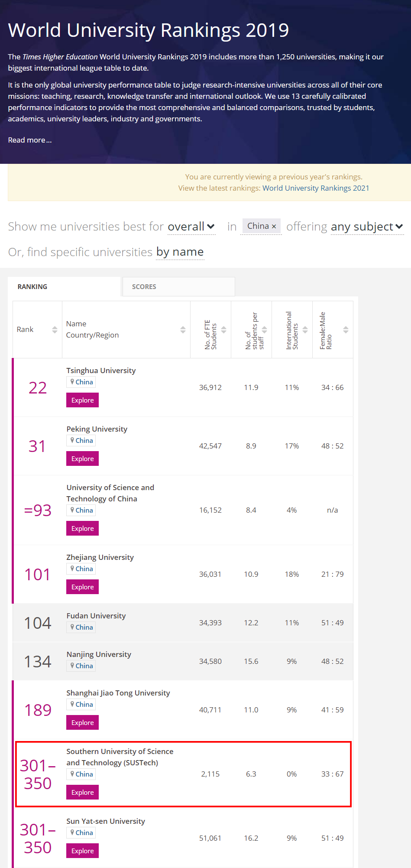Explore Tsinghua University

coord(82,400)
